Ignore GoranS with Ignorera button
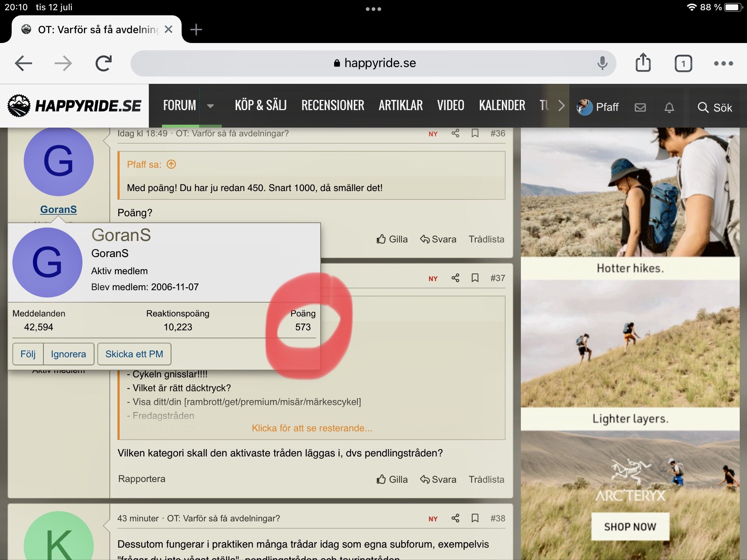This screenshot has height=560, width=747. (69, 354)
